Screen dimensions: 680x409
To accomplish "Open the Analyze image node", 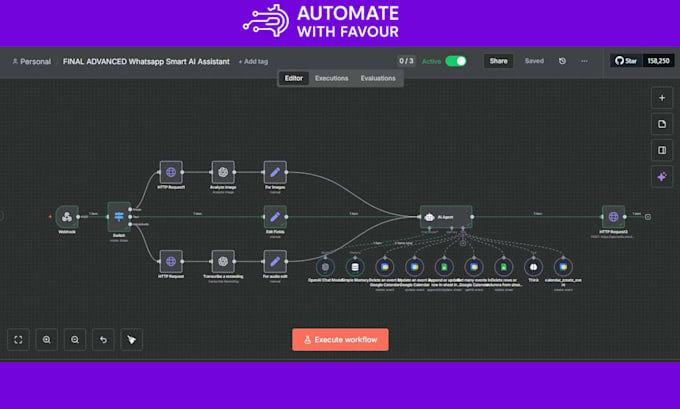I will pyautogui.click(x=223, y=172).
